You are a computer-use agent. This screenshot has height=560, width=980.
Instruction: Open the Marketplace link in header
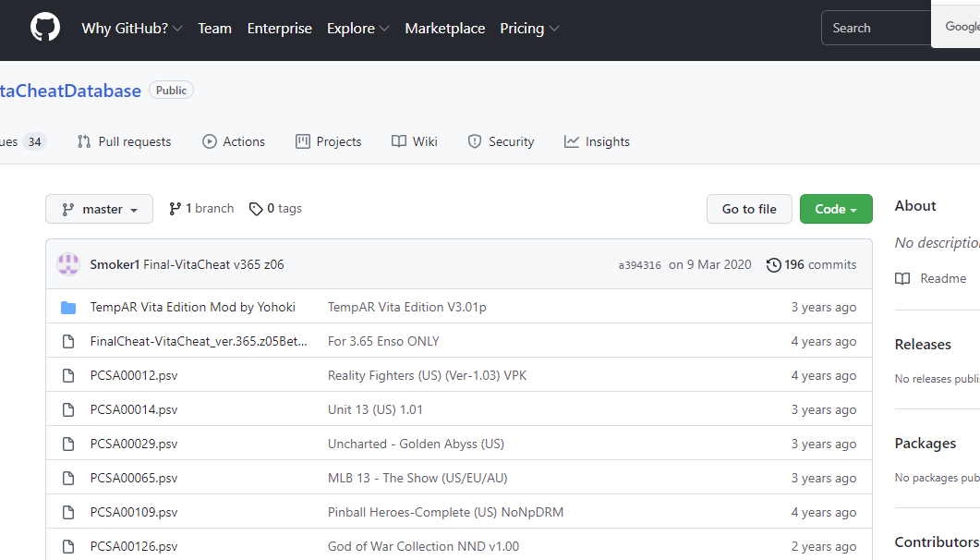[444, 29]
